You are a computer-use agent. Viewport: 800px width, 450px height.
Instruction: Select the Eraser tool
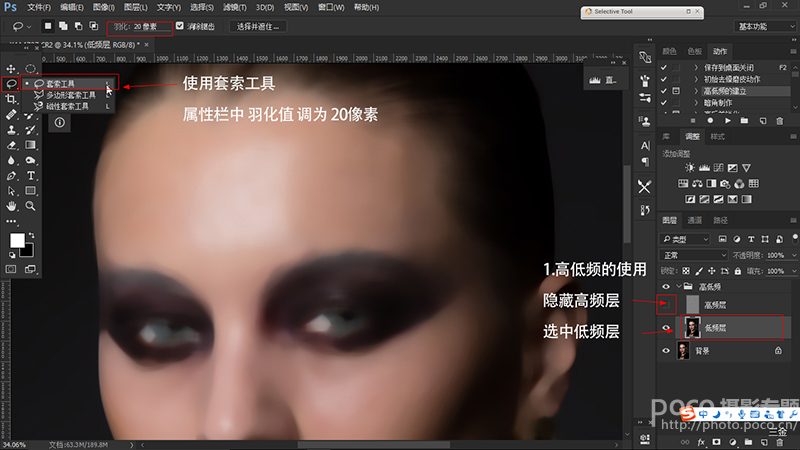click(11, 145)
